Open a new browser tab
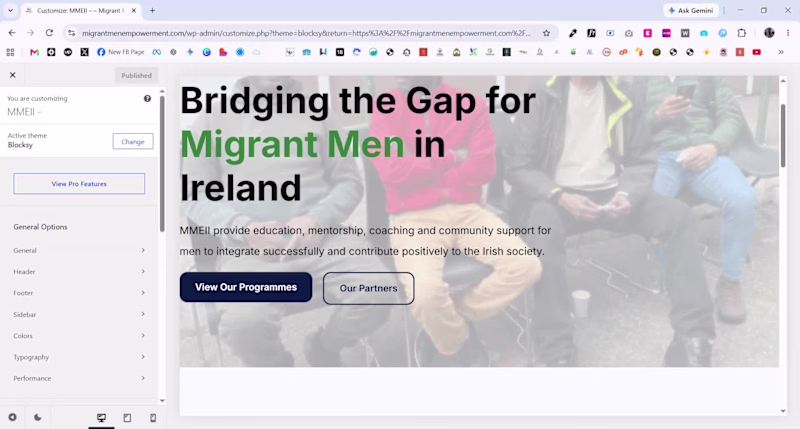Image resolution: width=800 pixels, height=429 pixels. (152, 10)
